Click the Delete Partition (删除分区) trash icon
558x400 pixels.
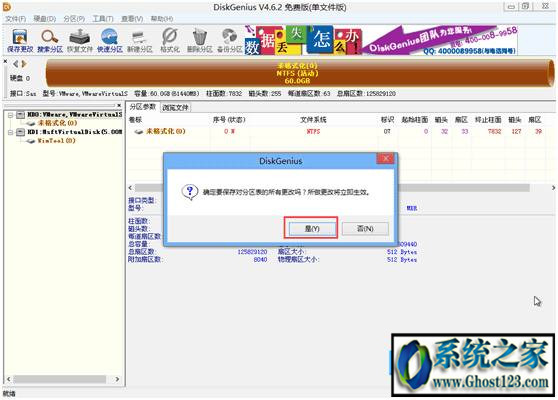pyautogui.click(x=200, y=41)
